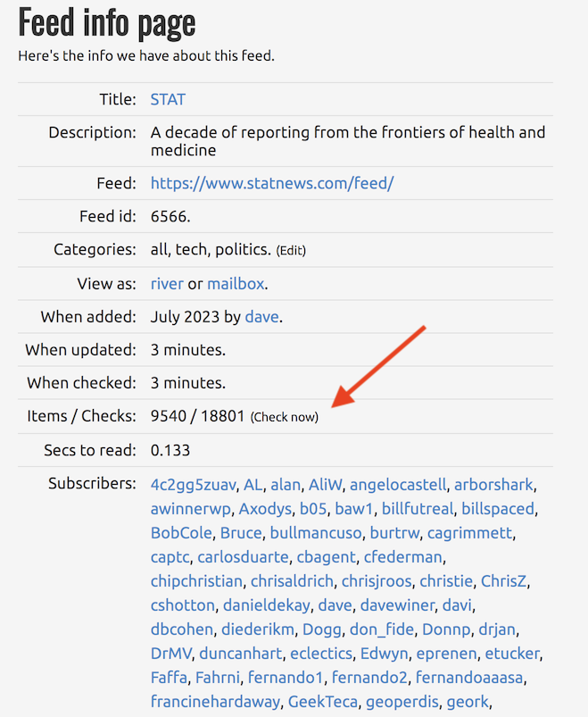Image resolution: width=588 pixels, height=717 pixels.
Task: Open the STAT feed title link
Action: pyautogui.click(x=168, y=99)
